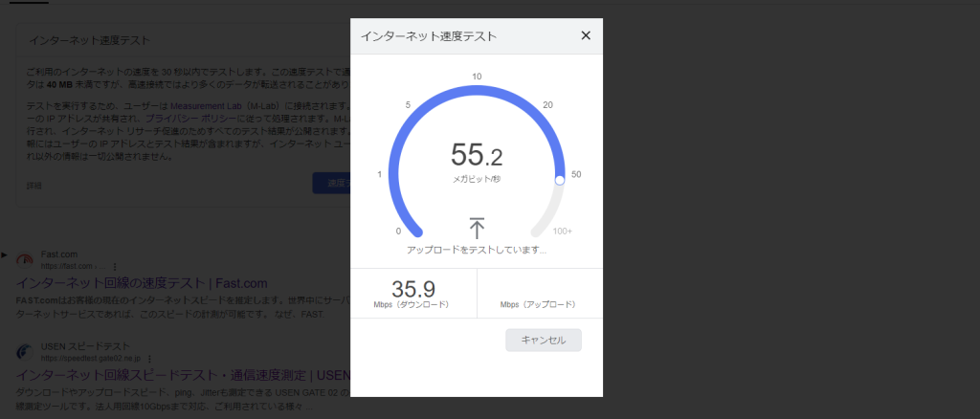Click アップロードをテストしています status text

(477, 250)
